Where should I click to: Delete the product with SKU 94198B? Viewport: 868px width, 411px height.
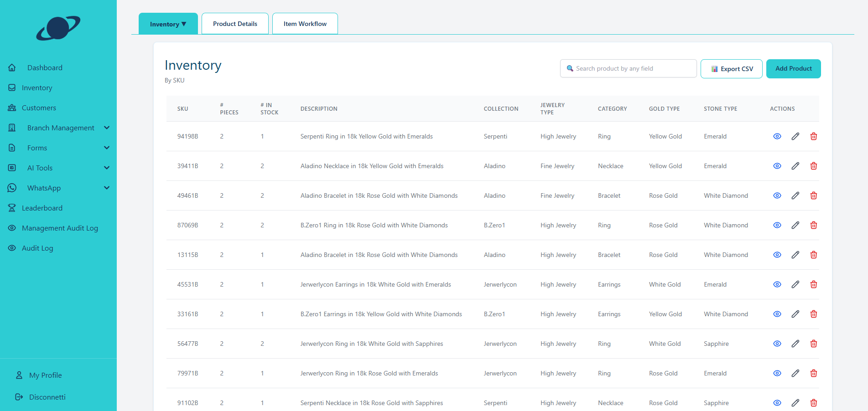click(813, 136)
